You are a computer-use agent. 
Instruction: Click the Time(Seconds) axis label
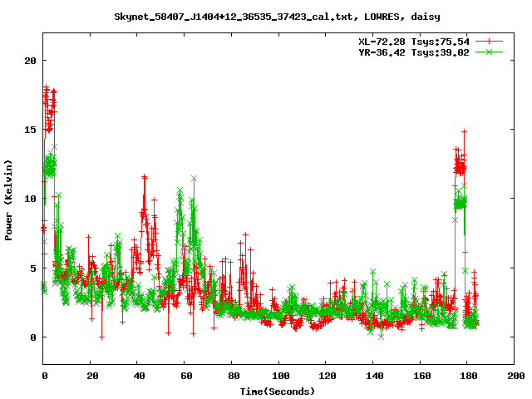277,392
